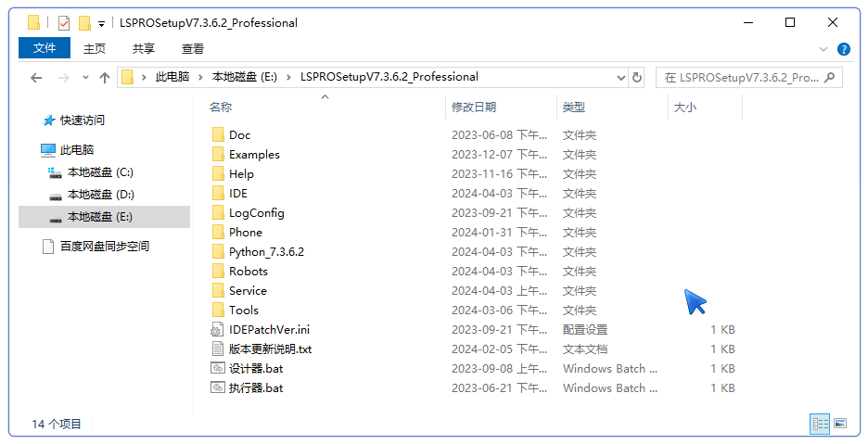Open the address bar history dropdown

pos(621,78)
